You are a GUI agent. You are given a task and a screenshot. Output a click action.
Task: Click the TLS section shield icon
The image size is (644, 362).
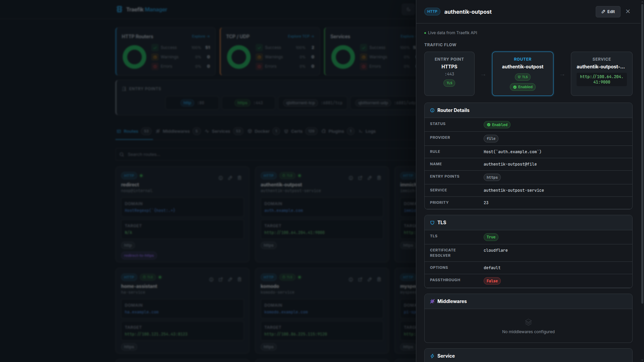point(432,223)
